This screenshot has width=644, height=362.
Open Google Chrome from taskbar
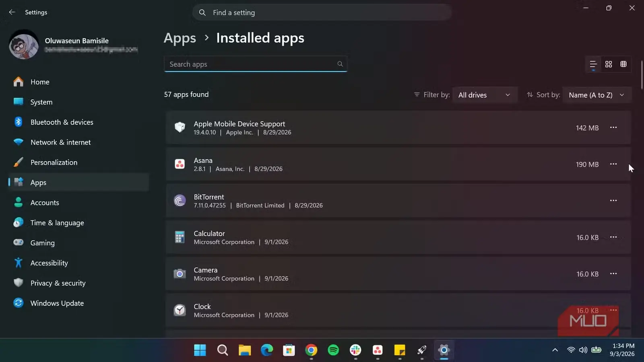(311, 350)
